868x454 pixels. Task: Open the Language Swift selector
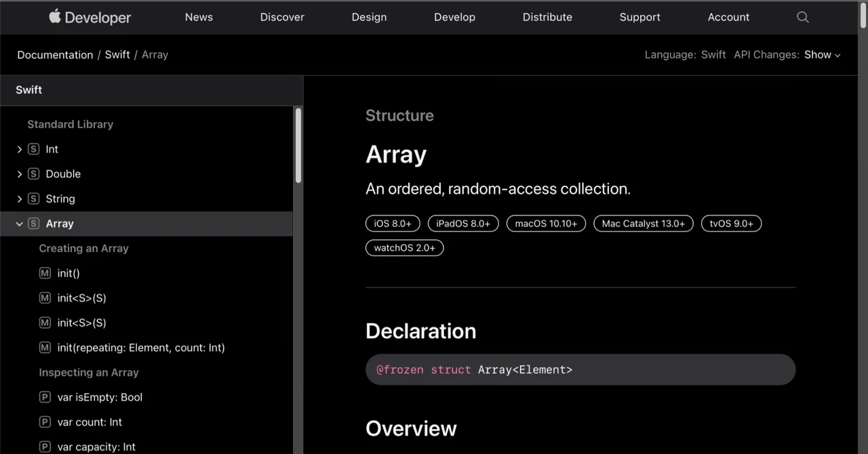point(713,55)
